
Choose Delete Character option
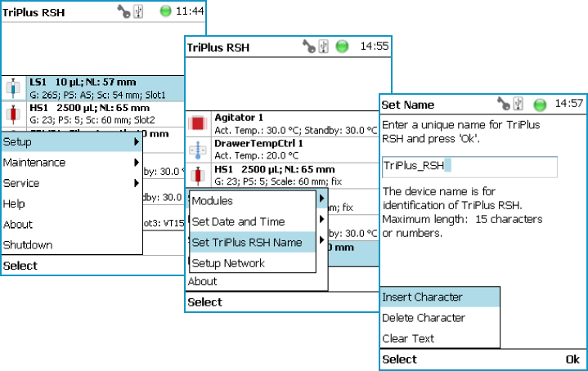click(x=440, y=318)
